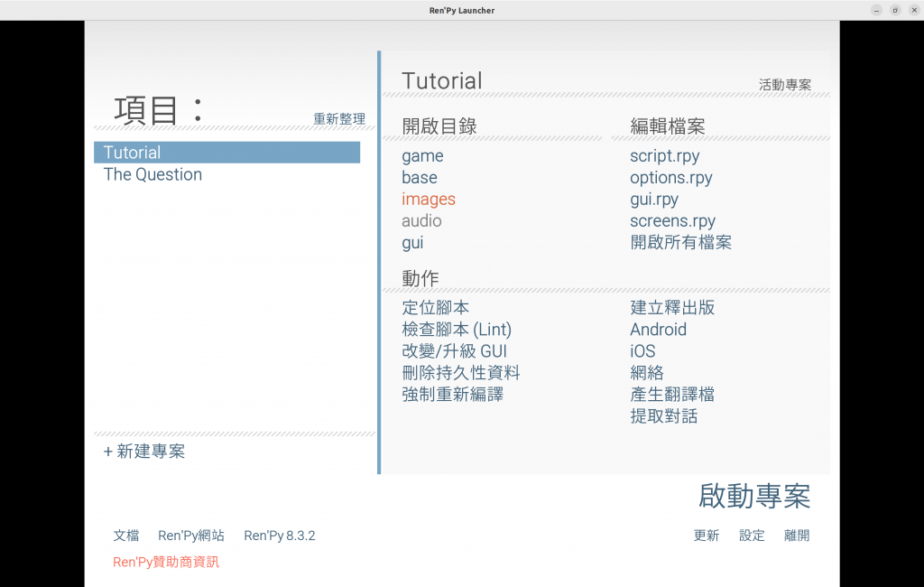Select the Tutorial project in the list
Screen dimensions: 924x587
[226, 153]
